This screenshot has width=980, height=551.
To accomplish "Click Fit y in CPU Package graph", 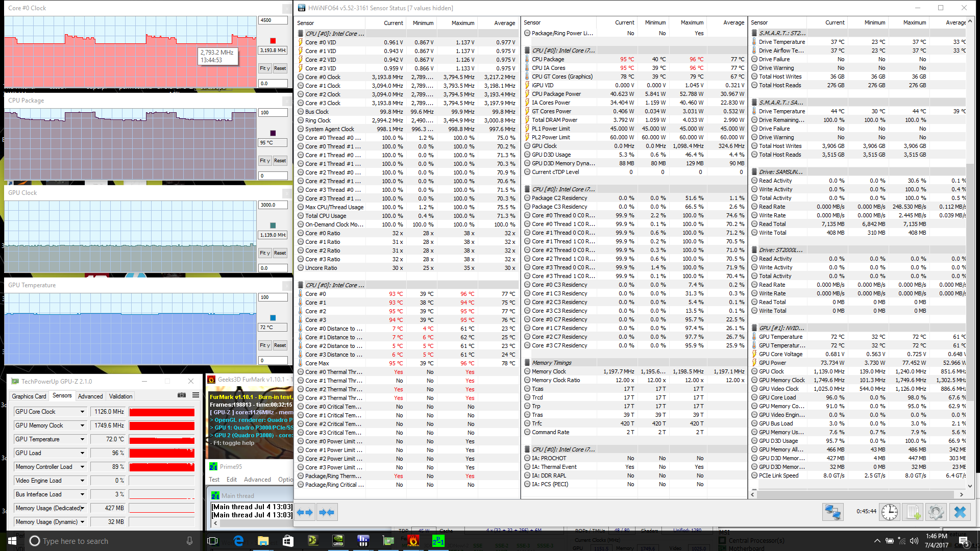I will click(265, 161).
